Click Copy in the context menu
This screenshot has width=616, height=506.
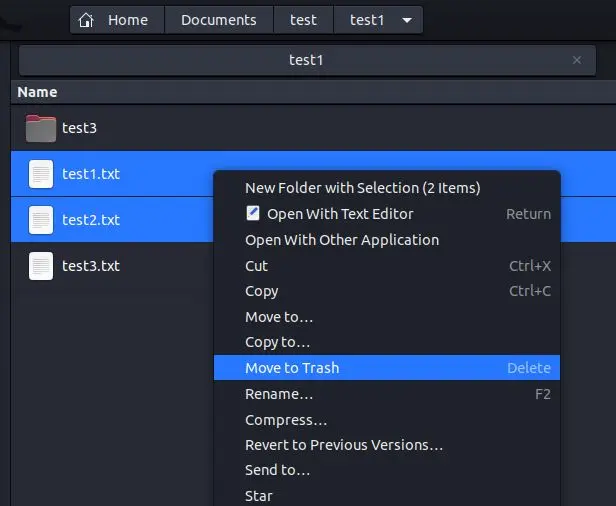pyautogui.click(x=261, y=291)
